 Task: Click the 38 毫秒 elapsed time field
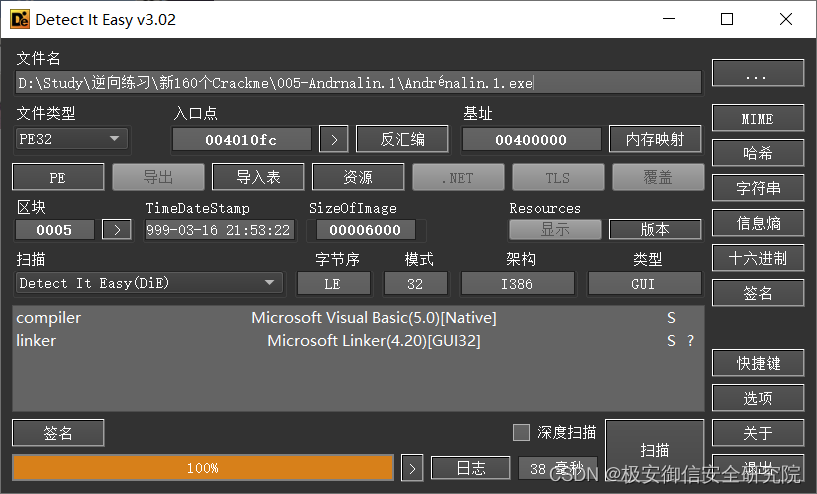(x=558, y=467)
